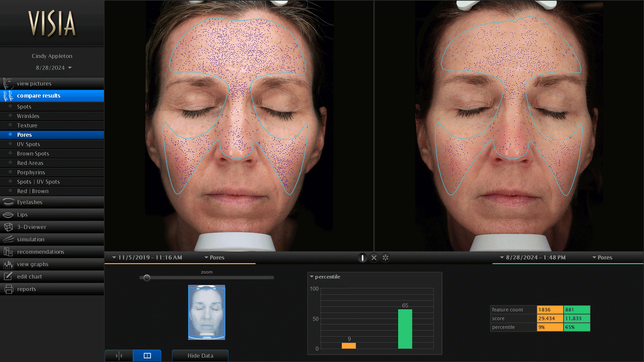Click the X icon between the two images
The width and height of the screenshot is (644, 362).
tap(374, 258)
